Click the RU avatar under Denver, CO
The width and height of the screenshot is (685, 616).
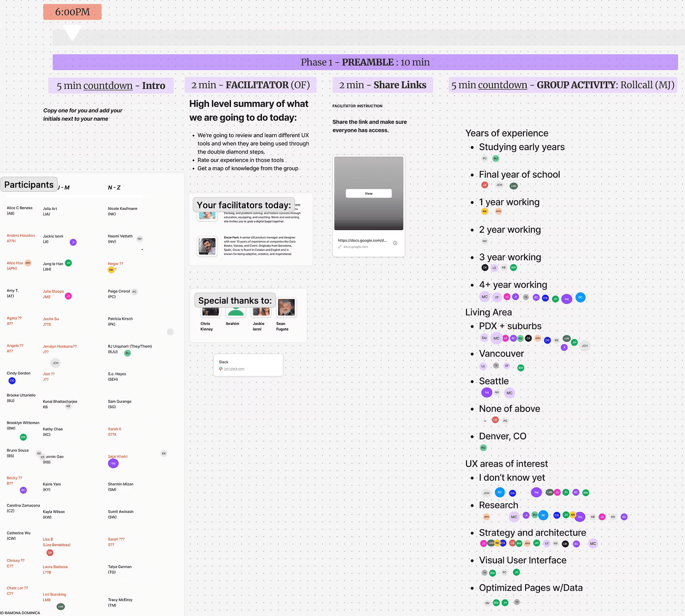click(x=483, y=448)
